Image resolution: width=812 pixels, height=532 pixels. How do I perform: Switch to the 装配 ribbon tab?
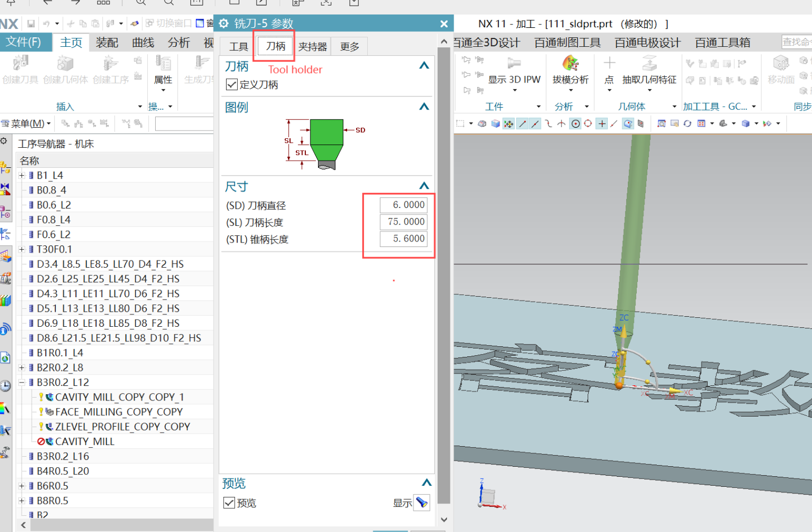[107, 42]
